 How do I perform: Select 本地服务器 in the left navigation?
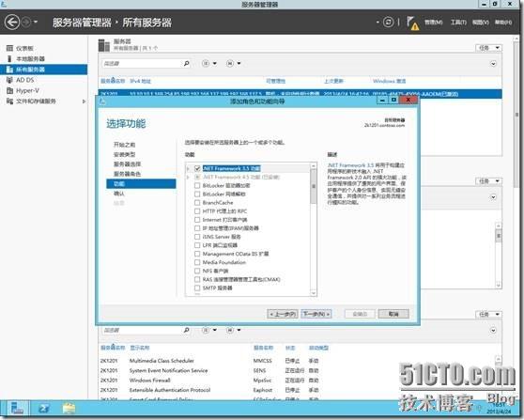(x=30, y=59)
